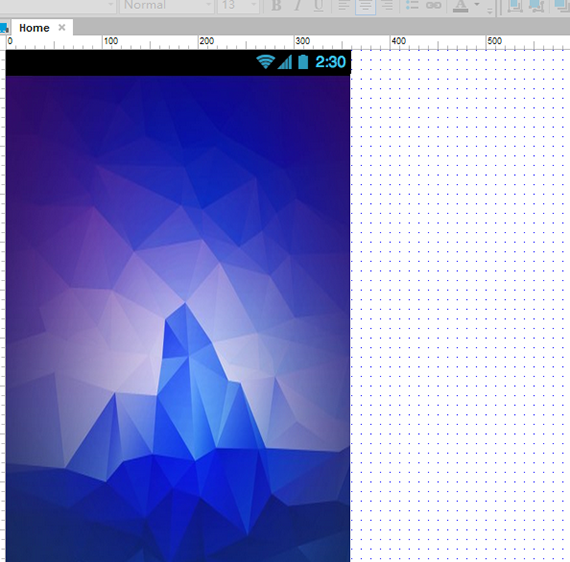Image resolution: width=570 pixels, height=562 pixels.
Task: Toggle bold text formatting
Action: pyautogui.click(x=276, y=5)
